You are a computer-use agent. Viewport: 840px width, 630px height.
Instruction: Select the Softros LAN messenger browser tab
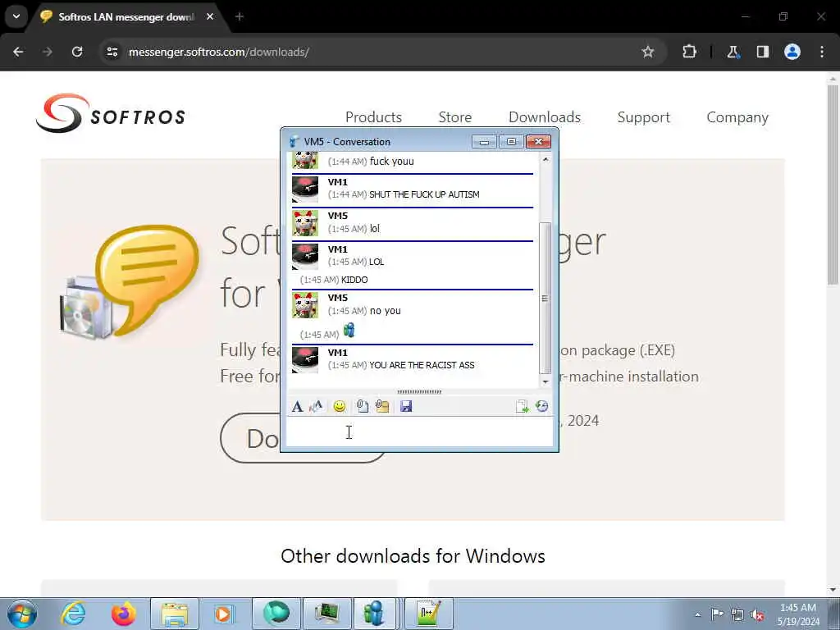(x=126, y=16)
